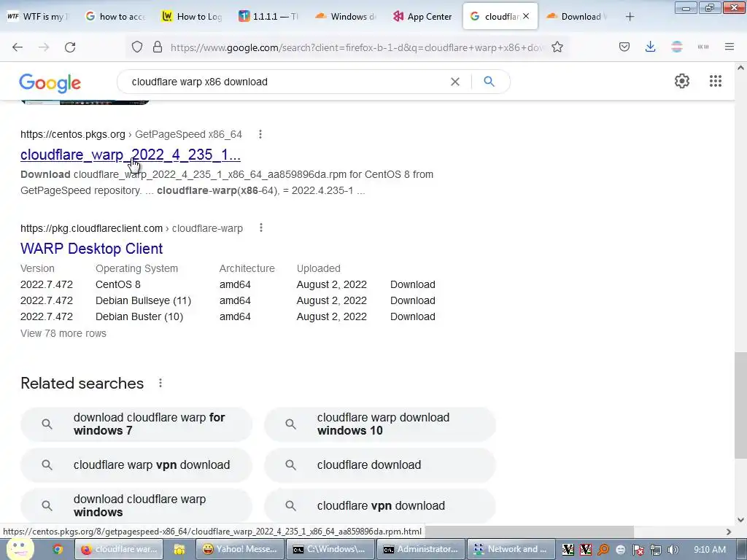
Task: Open Yahoo! Messenger from the taskbar
Action: pos(240,549)
